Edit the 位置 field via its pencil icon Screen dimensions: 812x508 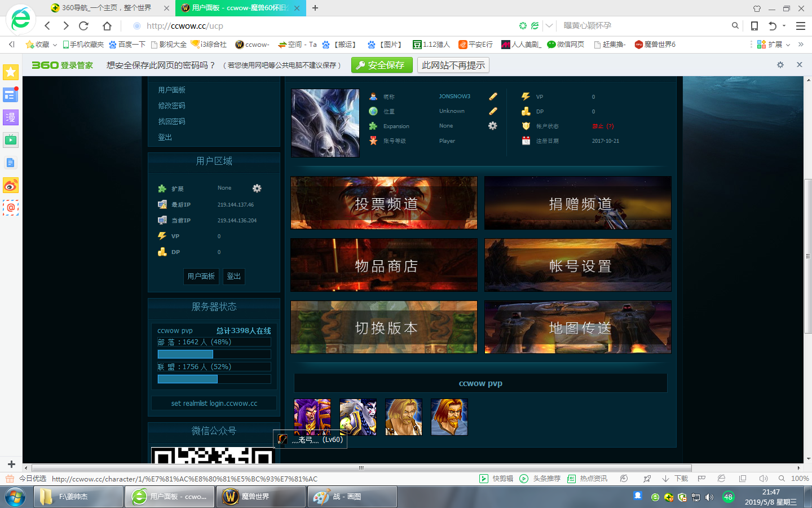492,111
